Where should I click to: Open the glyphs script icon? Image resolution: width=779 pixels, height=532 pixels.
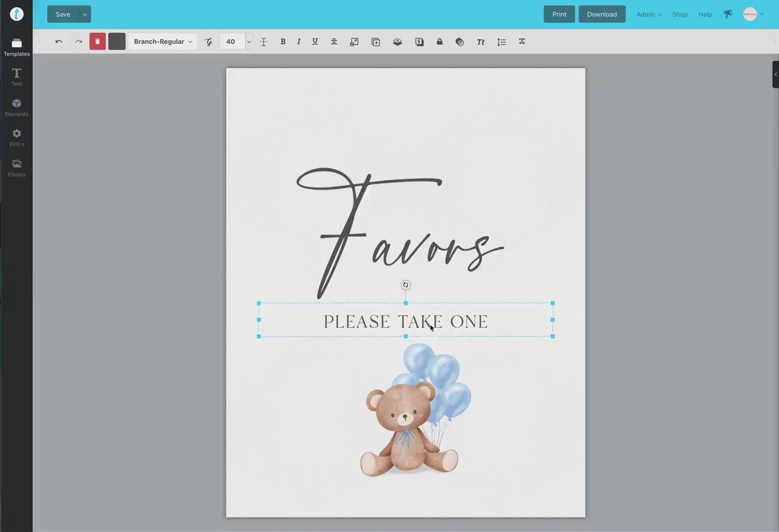pos(209,41)
